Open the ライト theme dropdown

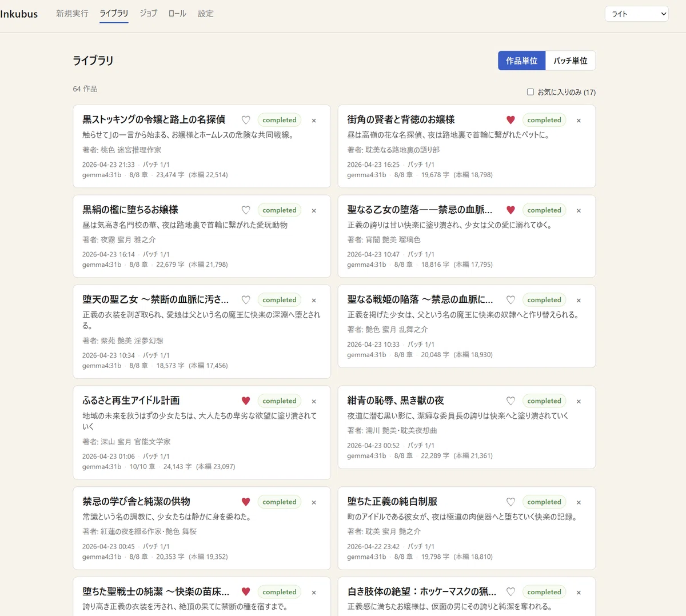[x=637, y=14]
